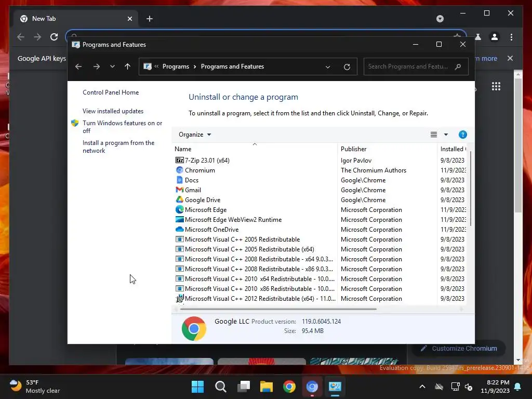
Task: Dismiss the Google API keys infobar
Action: coord(510,58)
